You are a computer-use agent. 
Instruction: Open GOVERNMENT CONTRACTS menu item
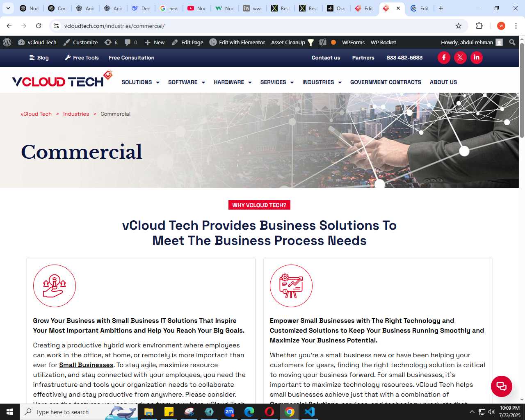(386, 82)
